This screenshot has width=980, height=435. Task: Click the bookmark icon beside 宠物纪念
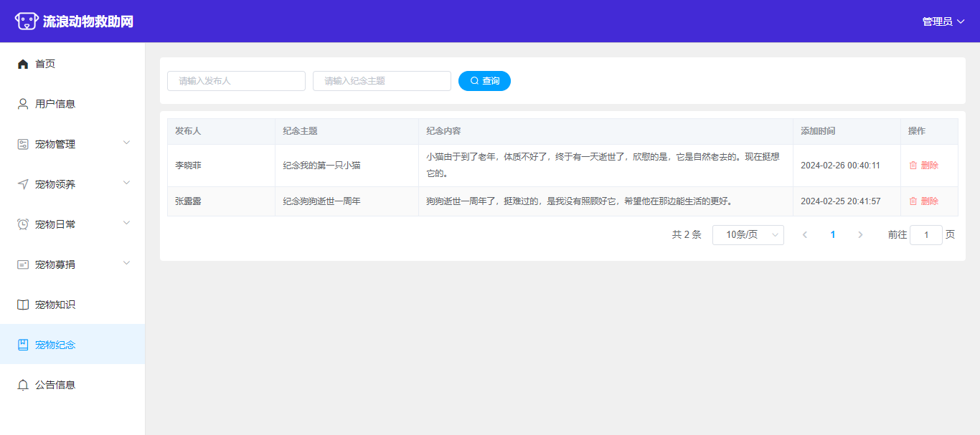click(x=23, y=345)
